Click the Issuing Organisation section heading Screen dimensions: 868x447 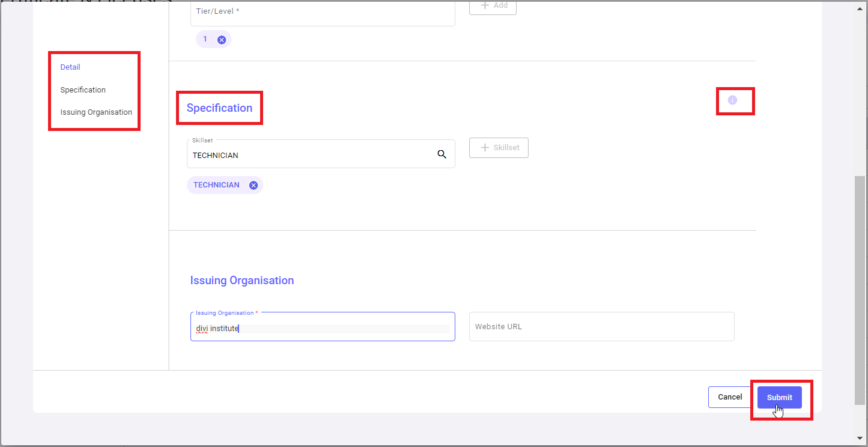(x=242, y=281)
